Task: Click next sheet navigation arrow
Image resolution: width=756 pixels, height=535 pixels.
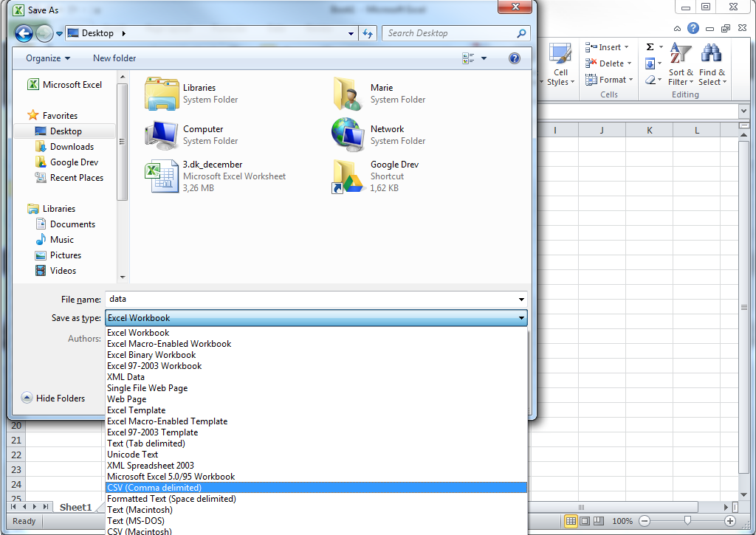Action: coord(35,506)
